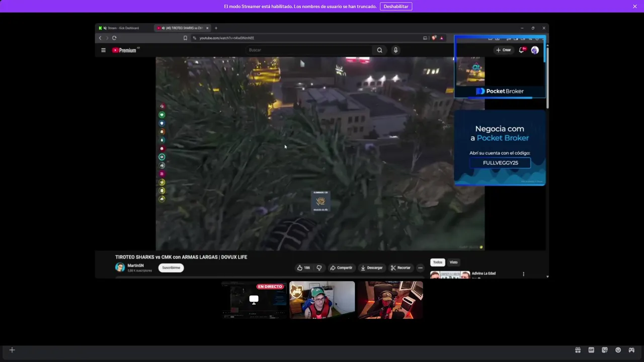Viewport: 644px width, 362px height.
Task: Open the emoji picker smiley
Action: coord(618,350)
